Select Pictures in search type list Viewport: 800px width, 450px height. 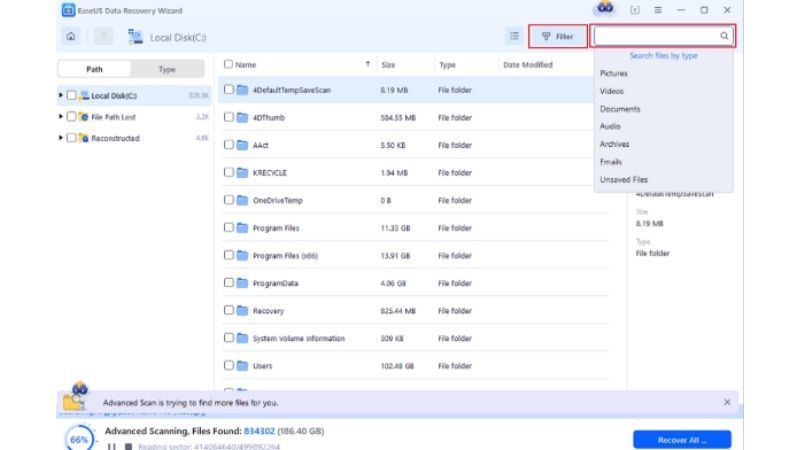[x=614, y=73]
